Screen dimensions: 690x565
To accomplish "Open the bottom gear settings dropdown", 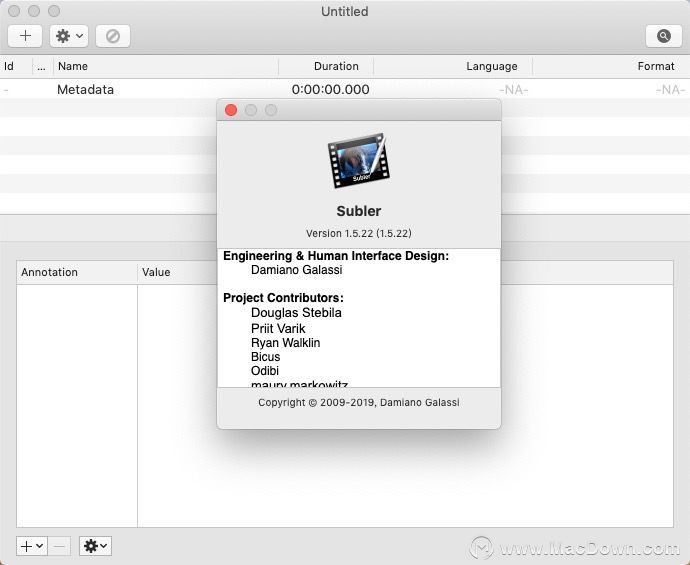I will pyautogui.click(x=95, y=546).
